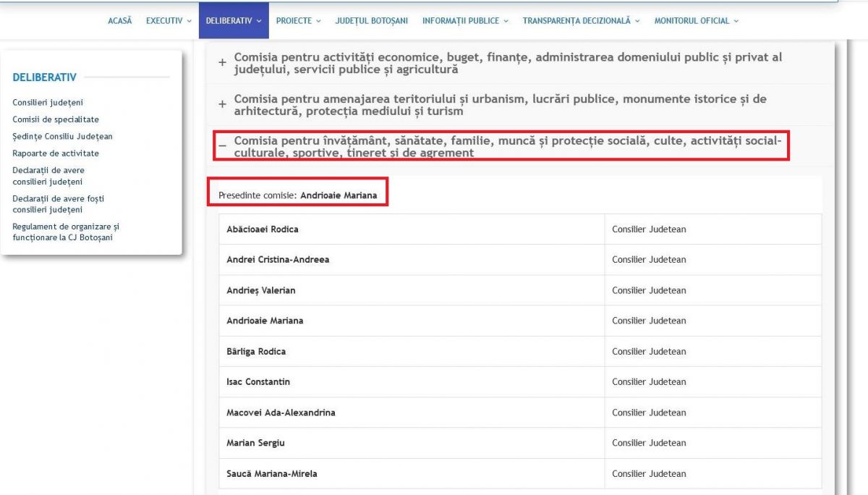
Task: Open the INFORMAȚII PUBLICE menu
Action: tap(465, 21)
